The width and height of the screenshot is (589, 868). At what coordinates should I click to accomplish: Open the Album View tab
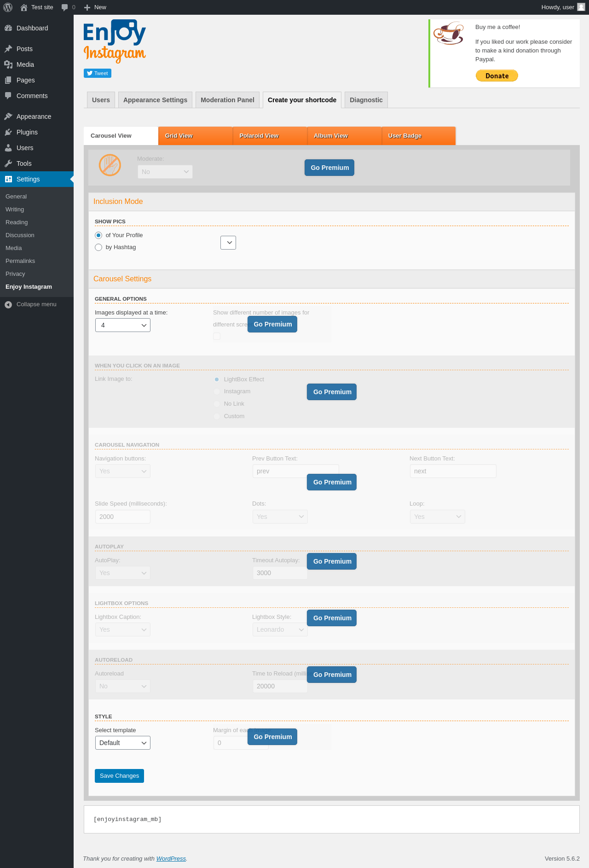point(345,136)
